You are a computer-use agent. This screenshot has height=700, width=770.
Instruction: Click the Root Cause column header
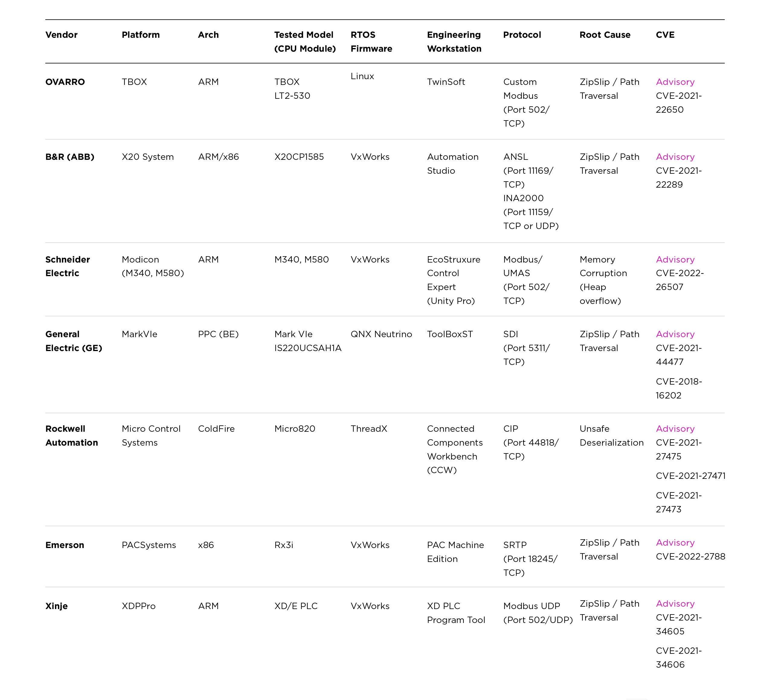(x=605, y=35)
